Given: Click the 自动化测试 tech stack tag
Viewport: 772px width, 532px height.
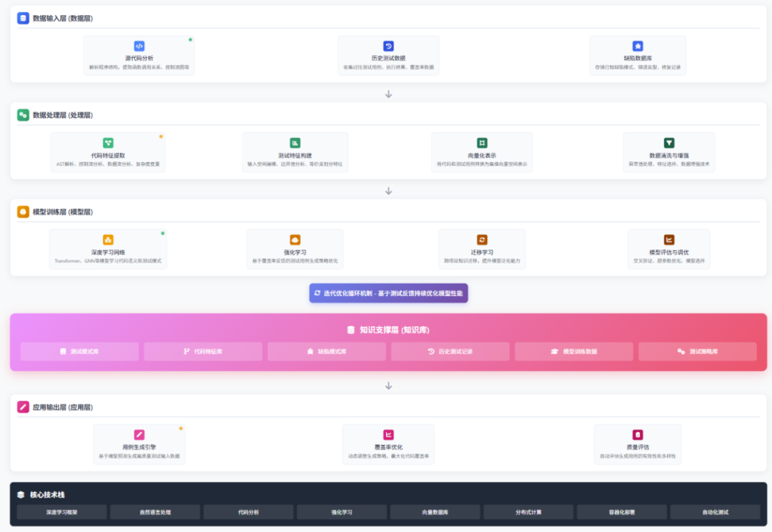Looking at the screenshot, I should (715, 512).
